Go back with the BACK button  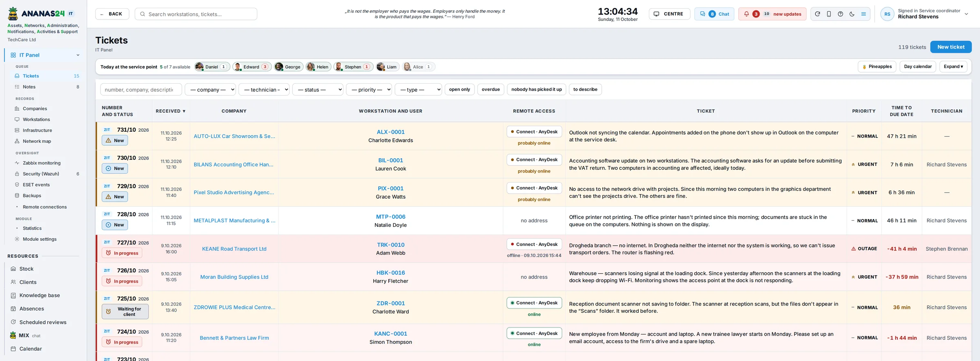click(112, 14)
